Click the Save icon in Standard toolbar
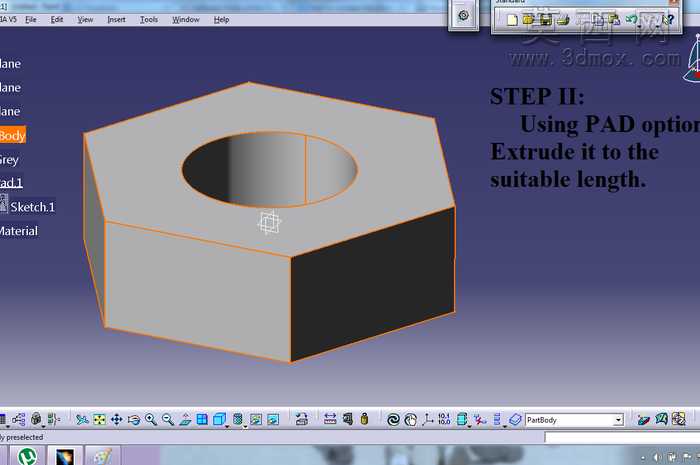The height and width of the screenshot is (465, 700). (546, 20)
